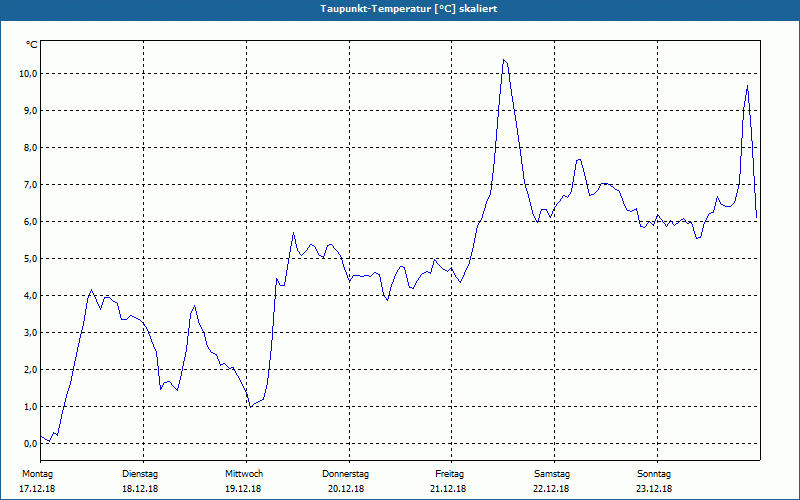Click the date 23.12.18
Viewport: 800px width, 500px height.
pyautogui.click(x=654, y=489)
